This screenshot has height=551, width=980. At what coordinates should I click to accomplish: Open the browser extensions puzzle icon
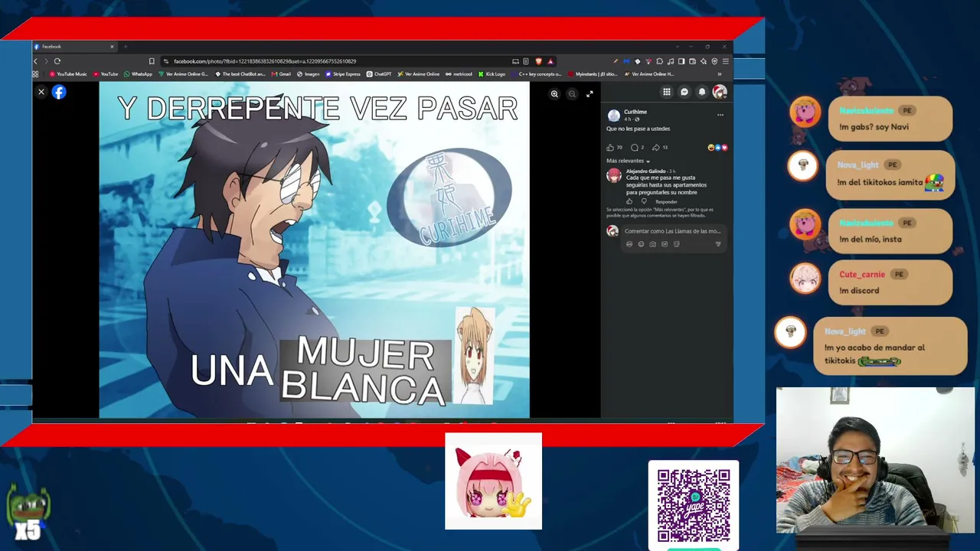click(660, 61)
